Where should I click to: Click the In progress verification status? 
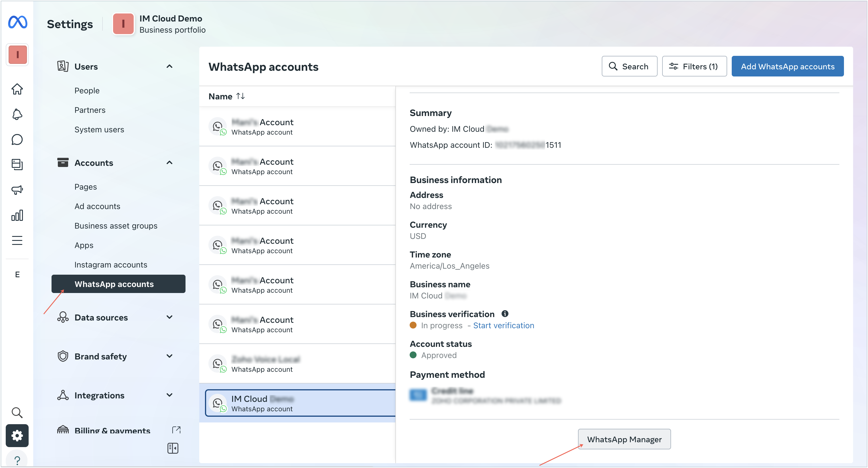pos(441,325)
